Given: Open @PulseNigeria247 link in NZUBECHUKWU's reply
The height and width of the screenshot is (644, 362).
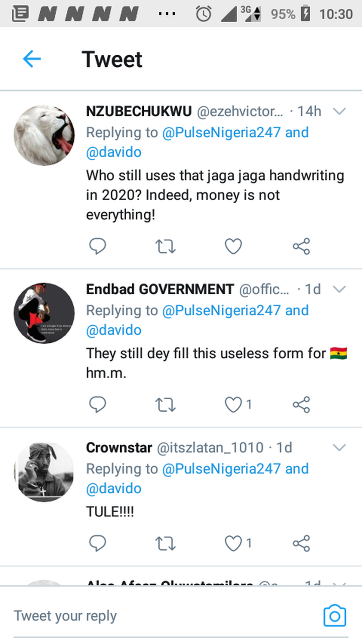Looking at the screenshot, I should pyautogui.click(x=221, y=133).
